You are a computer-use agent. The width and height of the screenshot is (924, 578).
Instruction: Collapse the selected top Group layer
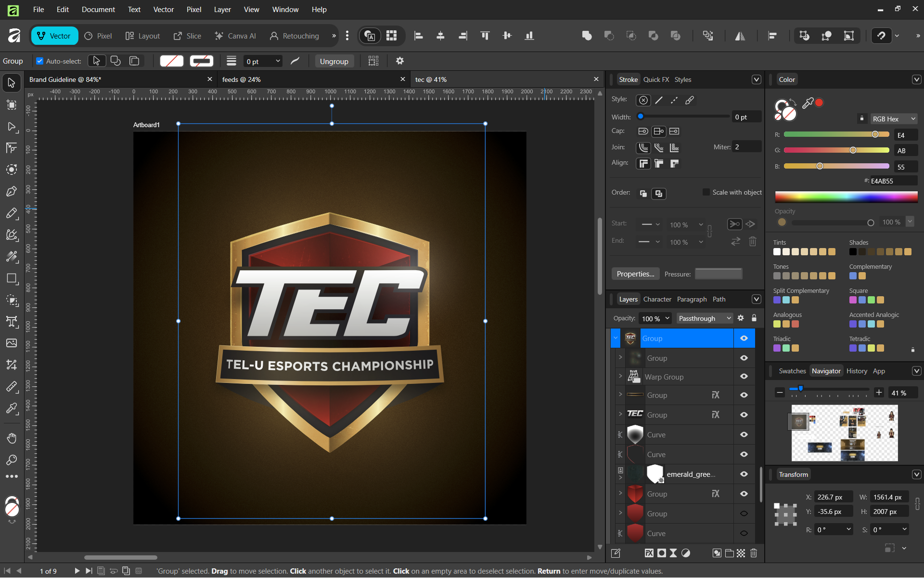pyautogui.click(x=616, y=338)
